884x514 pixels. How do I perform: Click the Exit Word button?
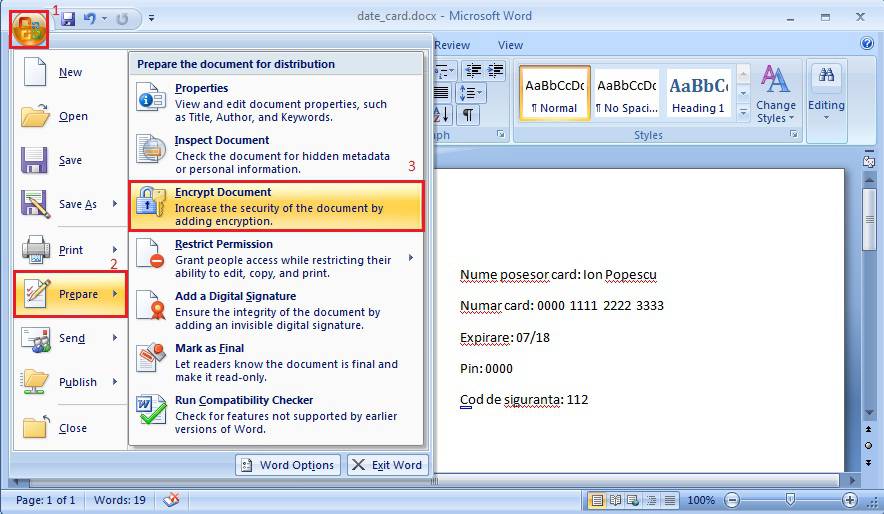click(388, 465)
